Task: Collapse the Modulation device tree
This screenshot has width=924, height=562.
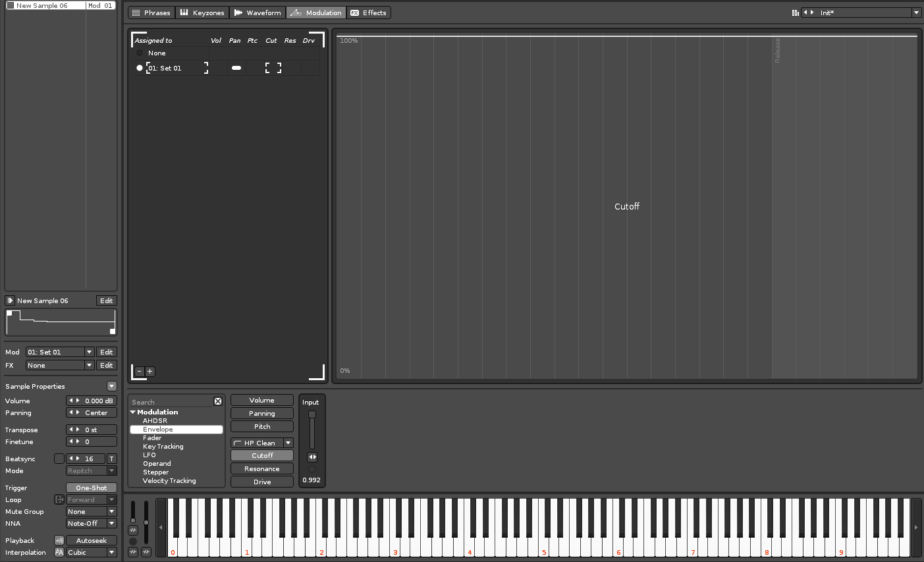Action: pos(133,412)
